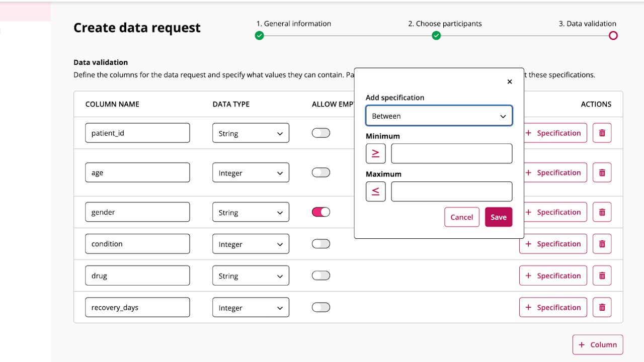Close the Add specification popup
The width and height of the screenshot is (644, 362).
pyautogui.click(x=509, y=81)
